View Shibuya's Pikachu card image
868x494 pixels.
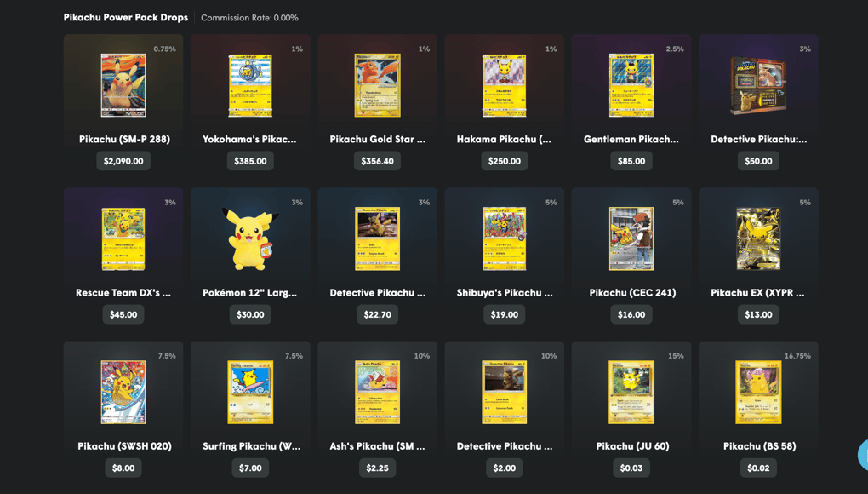coord(505,238)
